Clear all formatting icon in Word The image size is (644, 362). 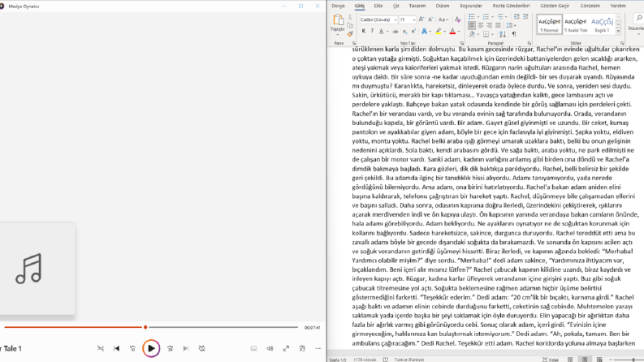point(457,19)
